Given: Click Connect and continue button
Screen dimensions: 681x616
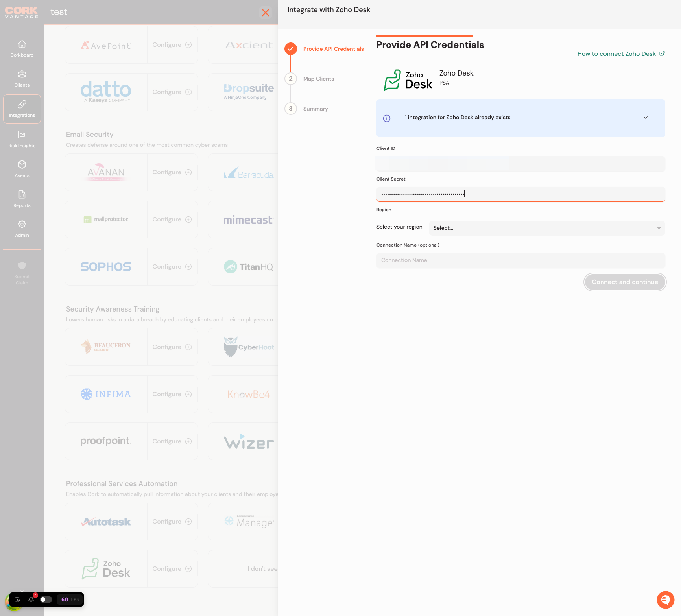Looking at the screenshot, I should (x=625, y=282).
